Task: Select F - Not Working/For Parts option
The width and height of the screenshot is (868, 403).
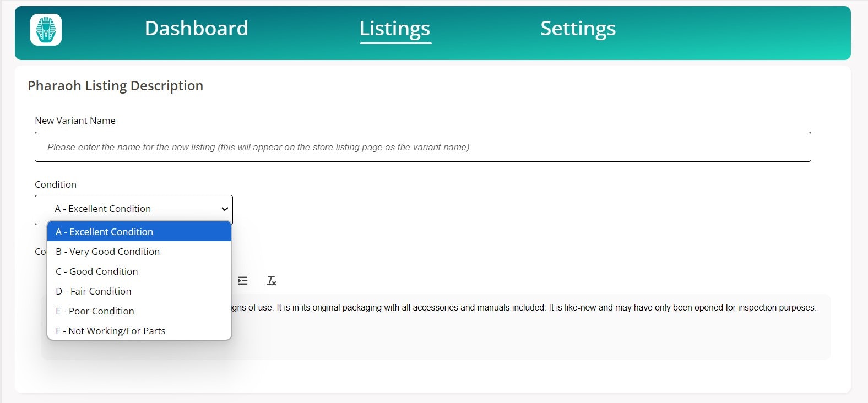Action: [139, 331]
